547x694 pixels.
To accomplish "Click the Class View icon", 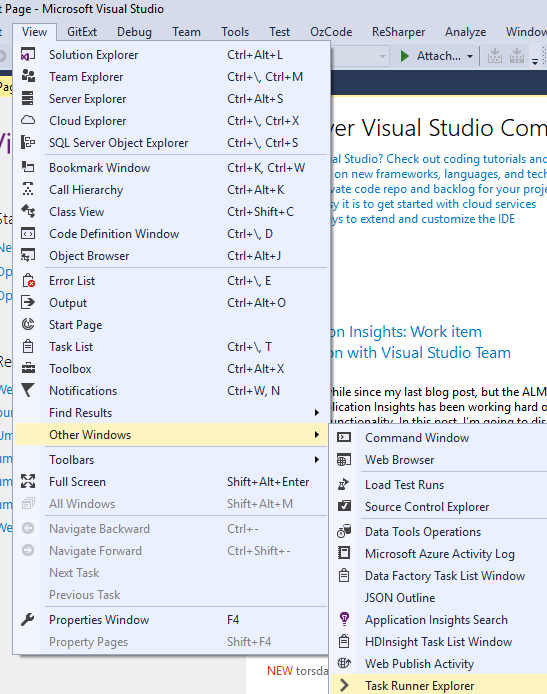I will 28,212.
